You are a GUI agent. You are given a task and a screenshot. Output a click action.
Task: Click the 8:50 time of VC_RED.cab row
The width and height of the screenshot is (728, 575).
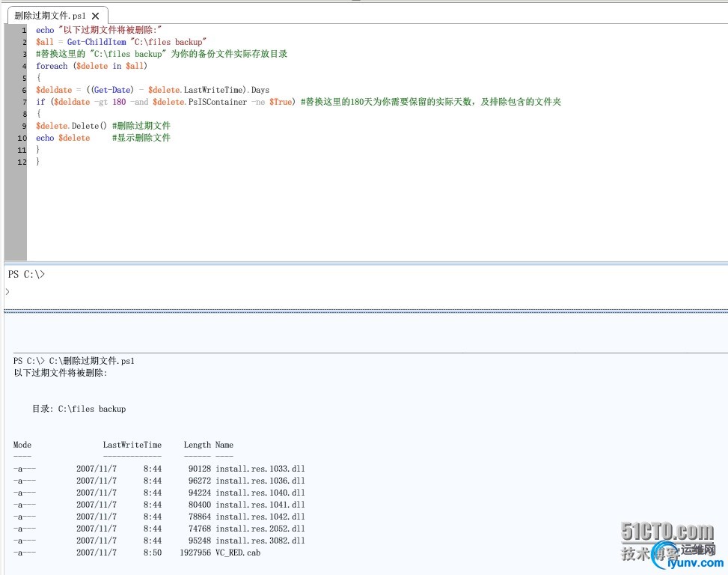click(x=153, y=553)
